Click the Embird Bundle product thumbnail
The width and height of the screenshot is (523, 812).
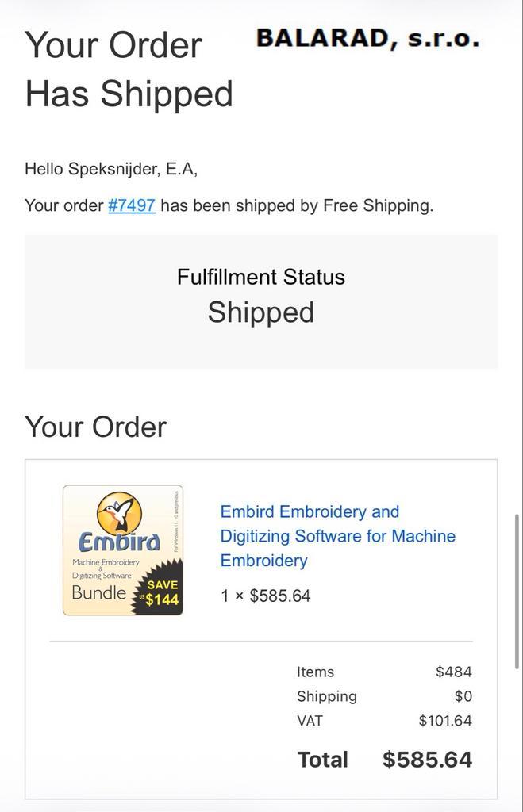[x=123, y=550]
